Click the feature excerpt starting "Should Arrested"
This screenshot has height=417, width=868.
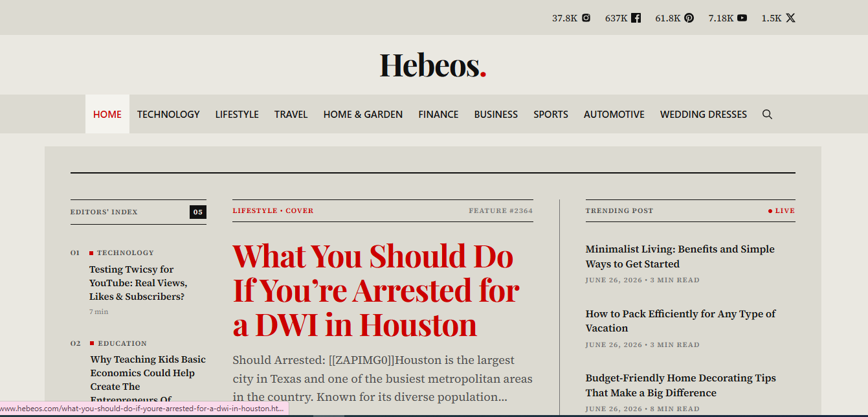[383, 379]
